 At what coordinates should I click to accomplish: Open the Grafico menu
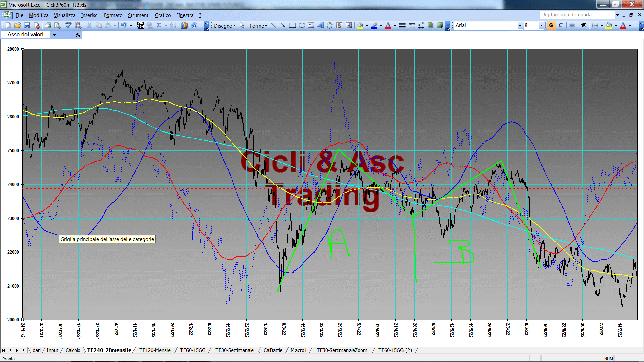pyautogui.click(x=163, y=15)
